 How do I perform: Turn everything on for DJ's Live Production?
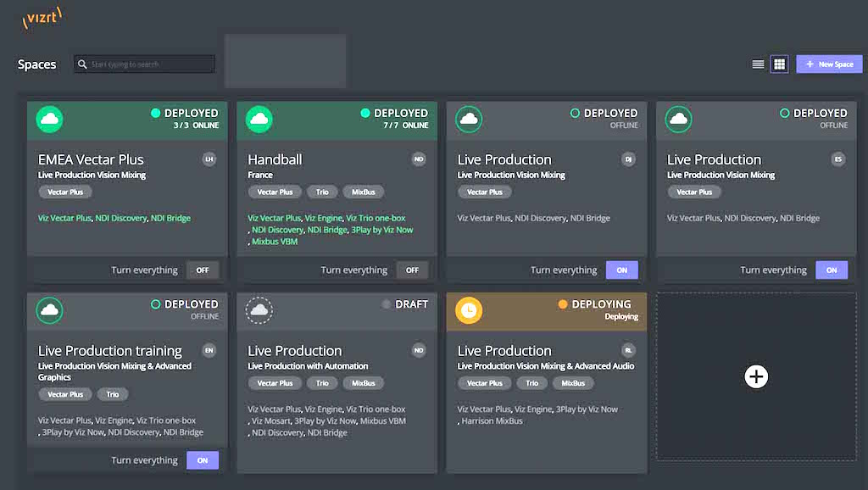coord(622,270)
